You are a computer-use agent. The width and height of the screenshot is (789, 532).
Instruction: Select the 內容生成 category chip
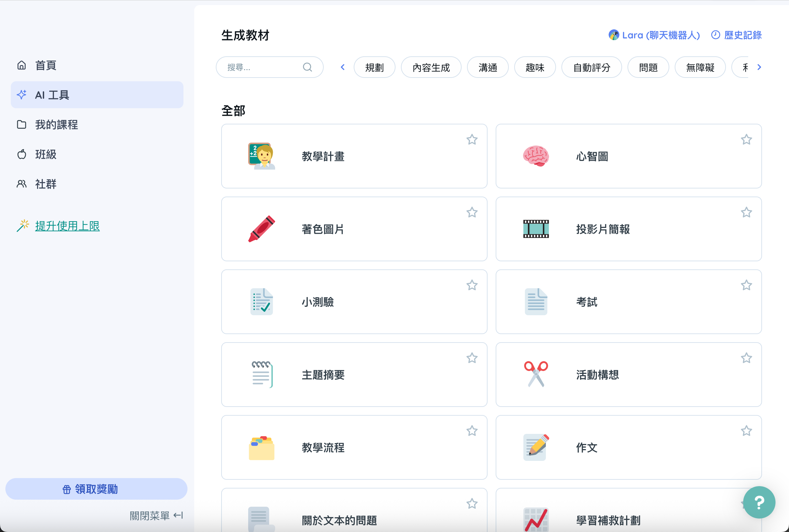[x=431, y=67]
